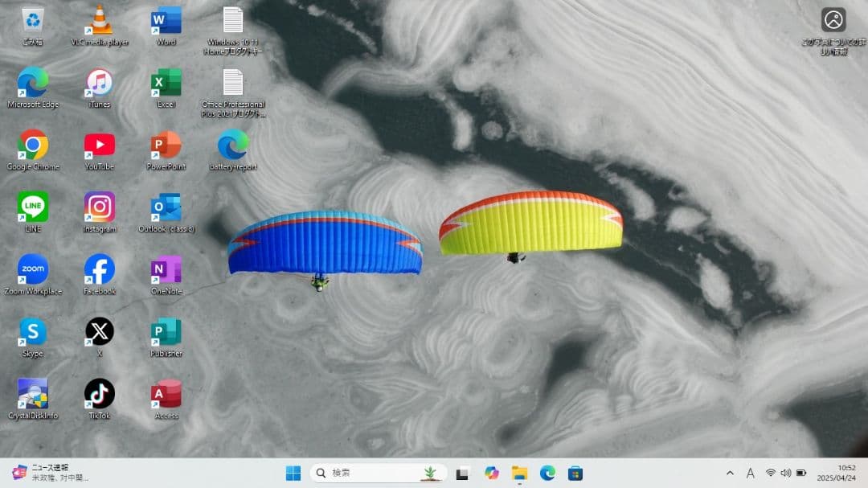Open File Explorer from the taskbar
Screen dimensions: 868x488
click(519, 474)
